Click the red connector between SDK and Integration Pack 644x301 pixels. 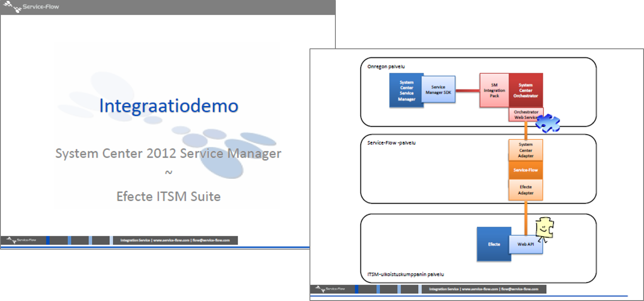(x=467, y=91)
